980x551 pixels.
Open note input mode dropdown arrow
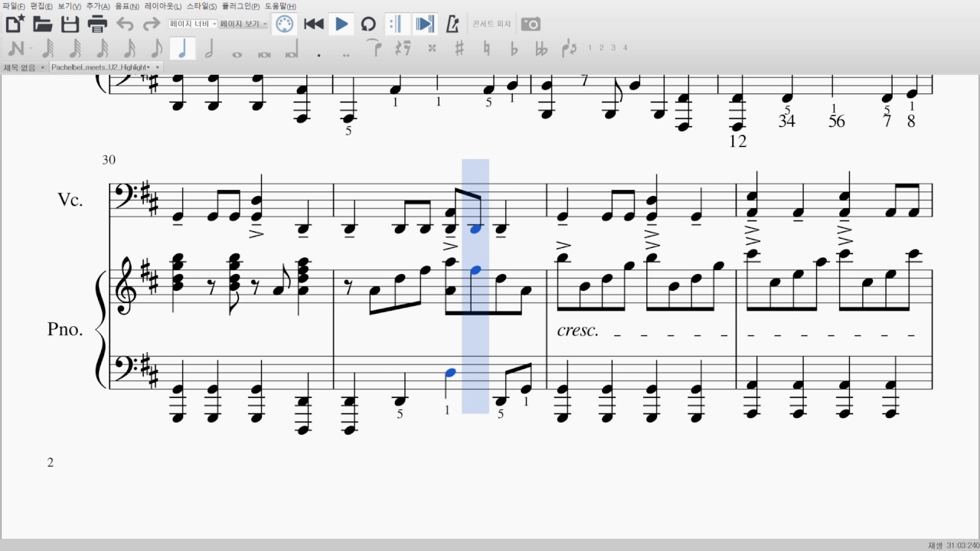pos(29,49)
